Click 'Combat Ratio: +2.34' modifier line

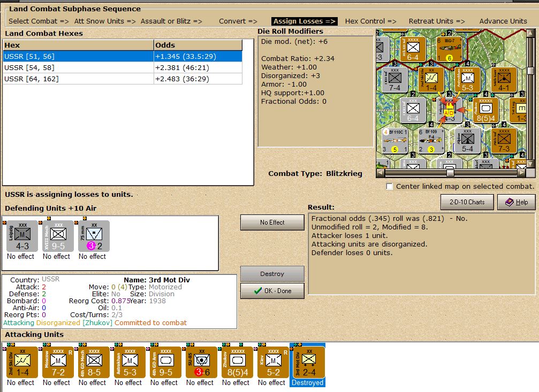click(298, 59)
